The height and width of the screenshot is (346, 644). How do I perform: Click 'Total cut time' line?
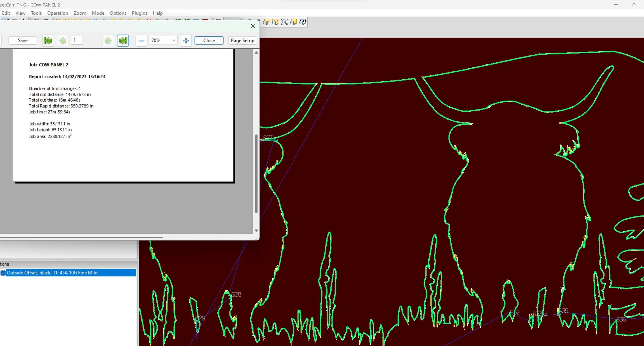pos(55,100)
